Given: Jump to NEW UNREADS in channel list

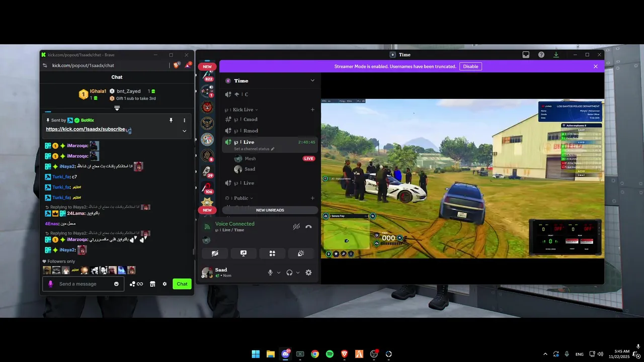Looking at the screenshot, I should (x=270, y=210).
